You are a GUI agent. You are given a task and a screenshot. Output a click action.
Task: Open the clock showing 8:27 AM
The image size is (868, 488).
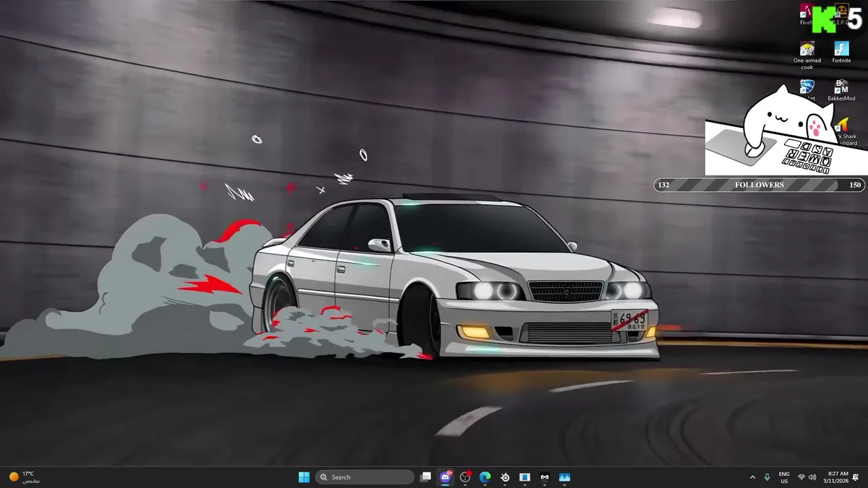[x=836, y=477]
